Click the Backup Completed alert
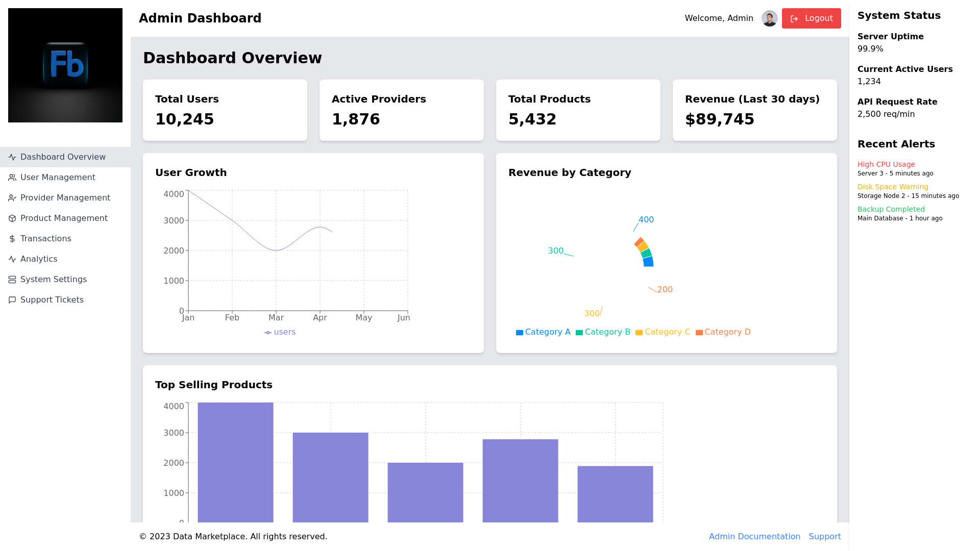The width and height of the screenshot is (980, 551). point(891,209)
